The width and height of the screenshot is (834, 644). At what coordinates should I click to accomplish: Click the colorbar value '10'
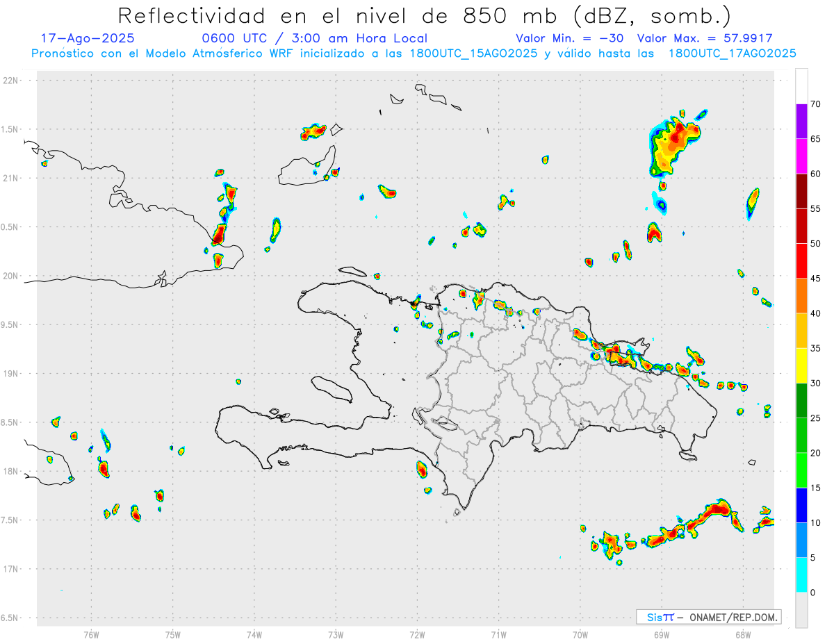[x=815, y=522]
